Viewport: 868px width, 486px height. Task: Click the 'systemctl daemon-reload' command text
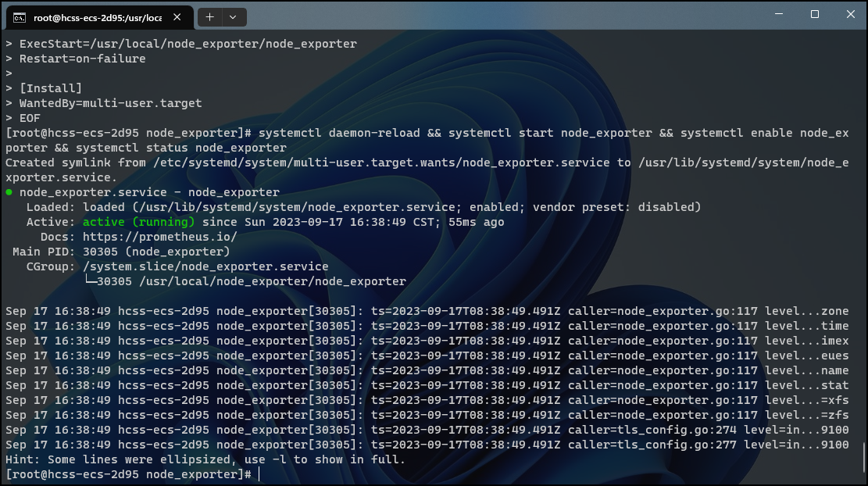339,133
